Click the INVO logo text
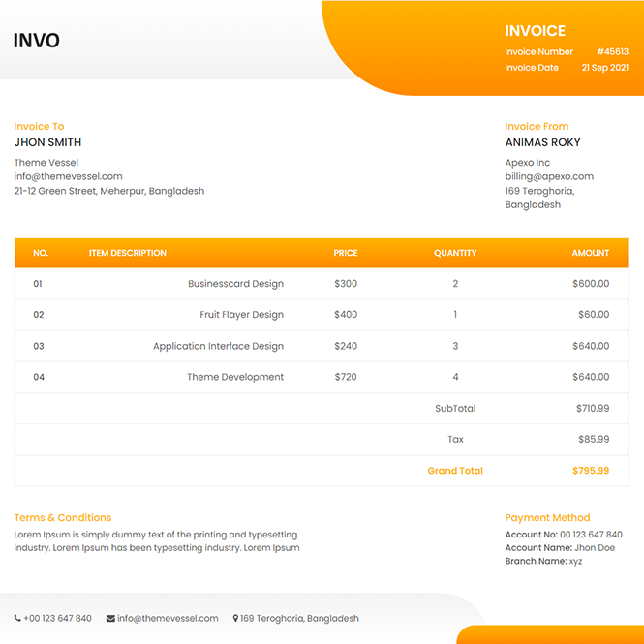 37,41
